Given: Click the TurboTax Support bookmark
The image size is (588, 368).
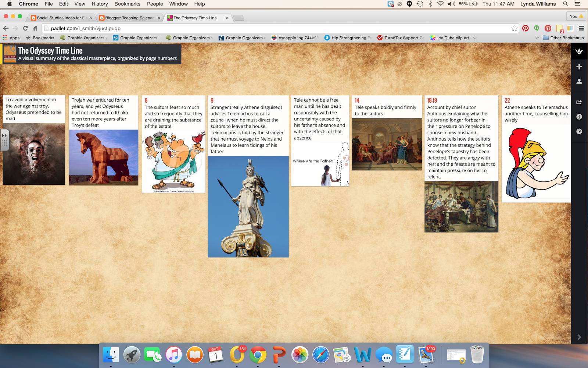Looking at the screenshot, I should pos(401,38).
